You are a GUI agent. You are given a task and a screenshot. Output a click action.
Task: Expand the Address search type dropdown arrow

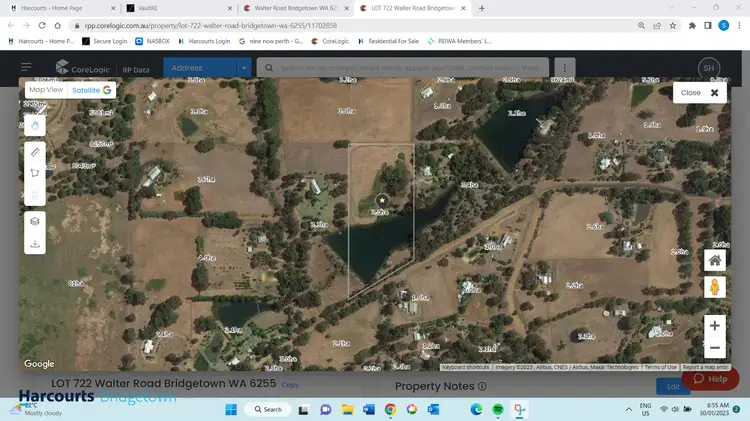[x=244, y=68]
